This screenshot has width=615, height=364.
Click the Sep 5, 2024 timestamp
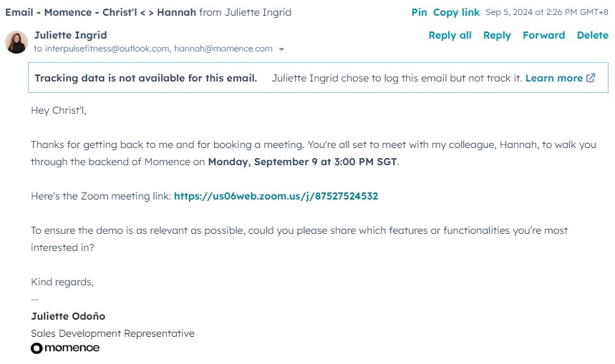(x=546, y=12)
